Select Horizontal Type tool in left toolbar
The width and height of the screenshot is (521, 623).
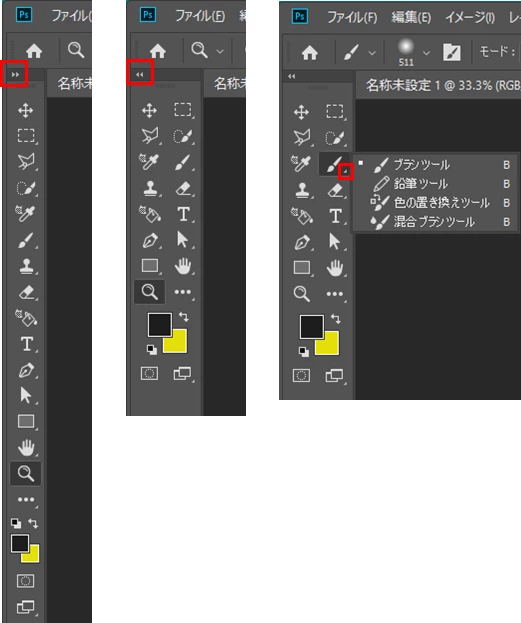click(26, 344)
